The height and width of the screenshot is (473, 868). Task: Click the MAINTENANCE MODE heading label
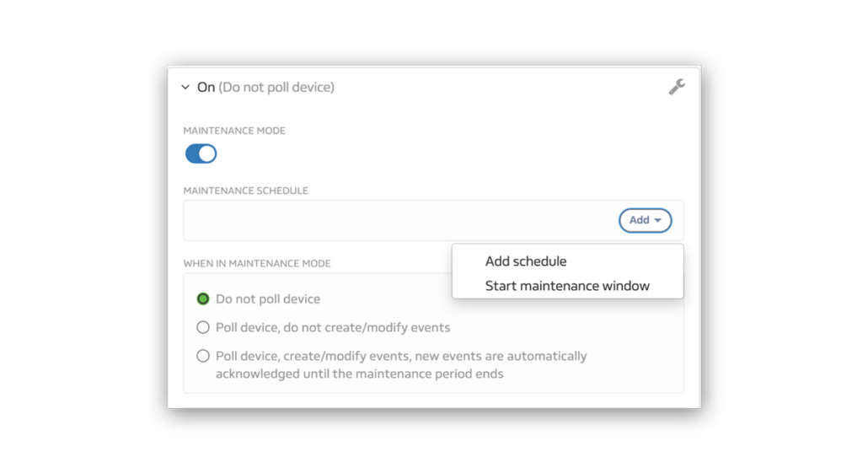(234, 131)
